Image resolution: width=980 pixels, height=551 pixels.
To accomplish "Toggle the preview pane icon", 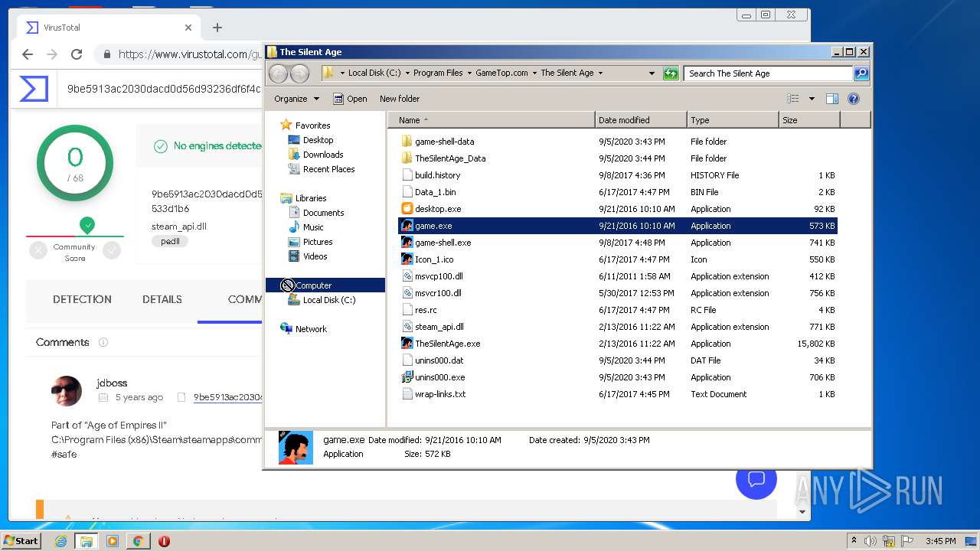I will coord(832,99).
